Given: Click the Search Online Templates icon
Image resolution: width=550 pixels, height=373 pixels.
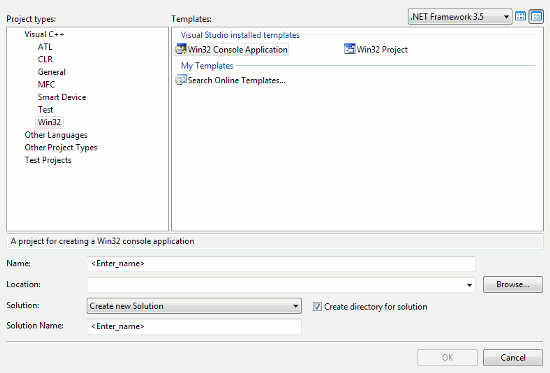Looking at the screenshot, I should point(181,80).
